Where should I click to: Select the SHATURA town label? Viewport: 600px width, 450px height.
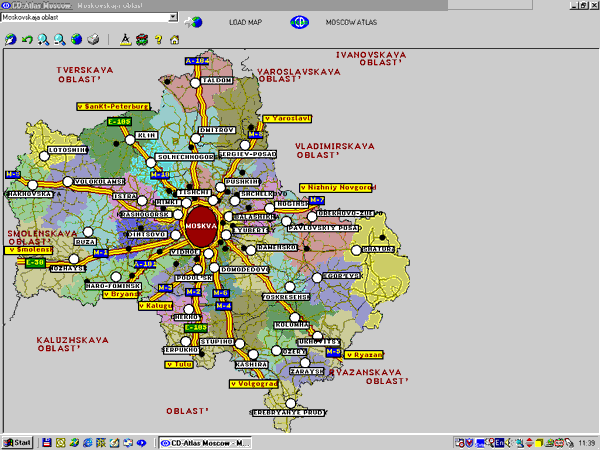click(x=378, y=249)
